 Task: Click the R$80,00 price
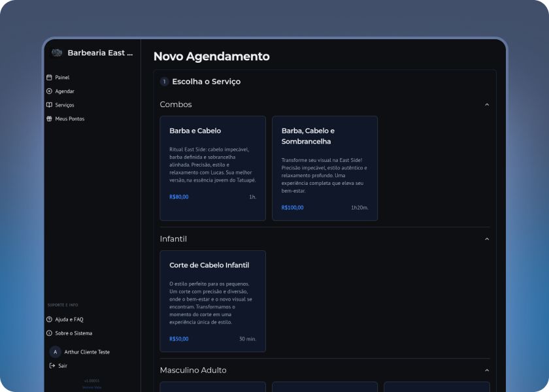pyautogui.click(x=179, y=197)
